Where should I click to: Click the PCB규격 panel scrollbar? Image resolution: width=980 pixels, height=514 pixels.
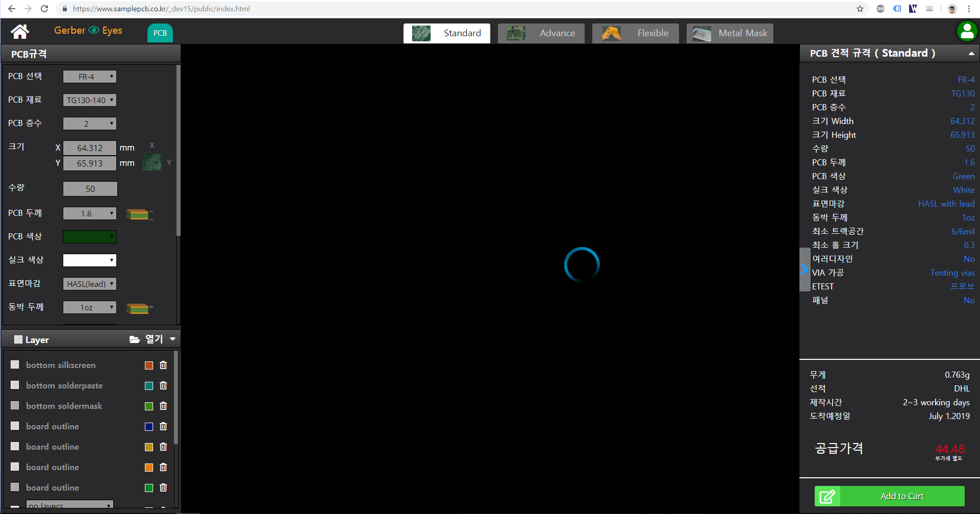(178, 151)
